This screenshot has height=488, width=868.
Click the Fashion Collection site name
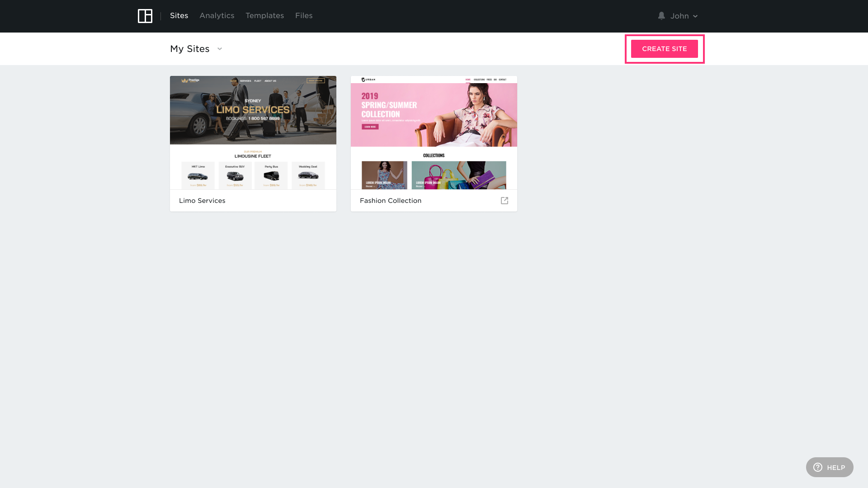(x=391, y=201)
